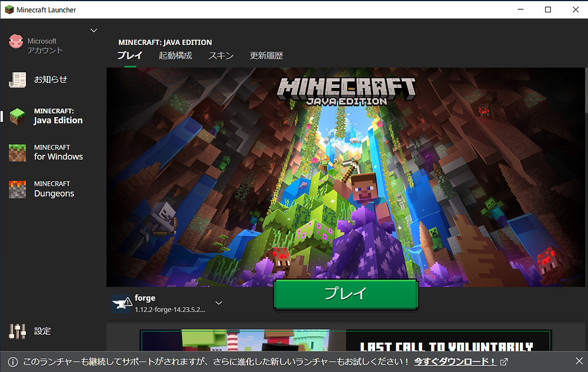Expand the forge profile selector chevron
This screenshot has height=372, width=588.
tap(219, 303)
